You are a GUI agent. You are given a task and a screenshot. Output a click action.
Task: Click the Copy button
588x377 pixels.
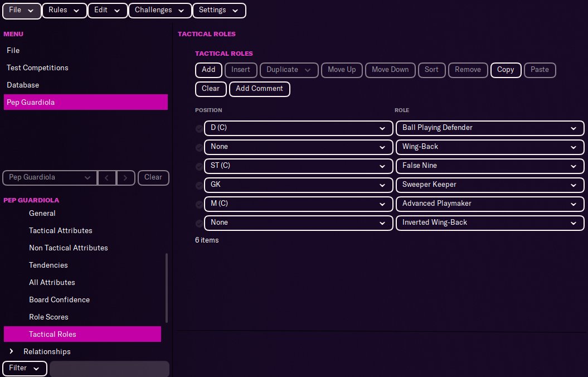coord(506,70)
